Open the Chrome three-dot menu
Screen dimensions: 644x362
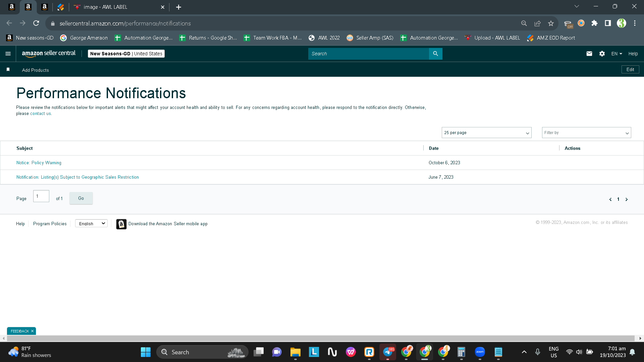click(635, 23)
